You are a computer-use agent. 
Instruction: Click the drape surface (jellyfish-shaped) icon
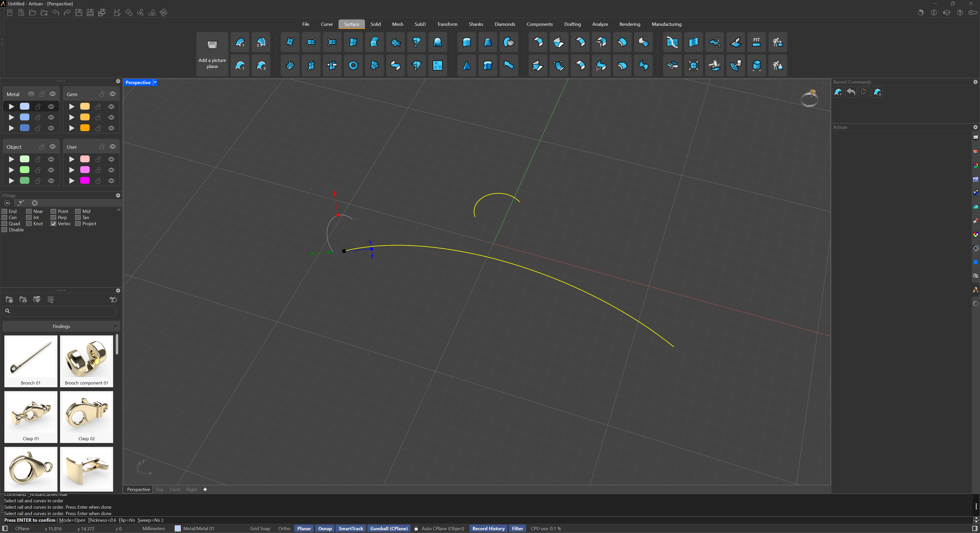(438, 42)
